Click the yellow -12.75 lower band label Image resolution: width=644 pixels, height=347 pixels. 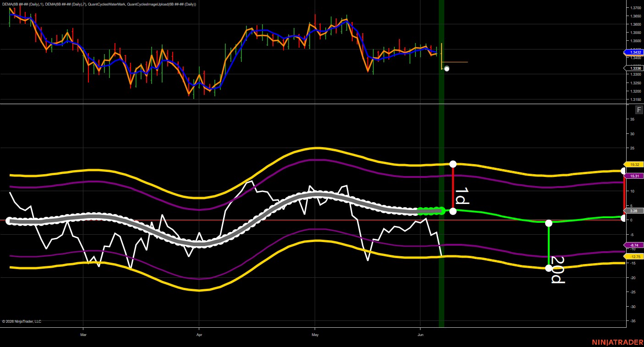pos(634,257)
